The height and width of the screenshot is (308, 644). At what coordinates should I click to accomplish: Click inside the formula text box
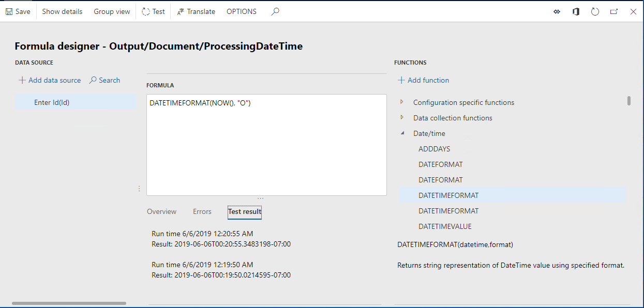pyautogui.click(x=266, y=145)
